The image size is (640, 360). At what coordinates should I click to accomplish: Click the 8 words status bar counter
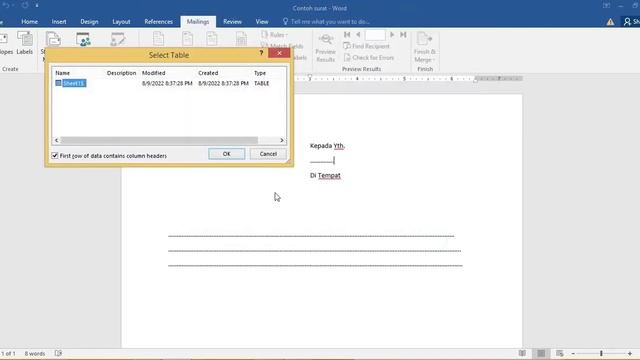pyautogui.click(x=35, y=353)
